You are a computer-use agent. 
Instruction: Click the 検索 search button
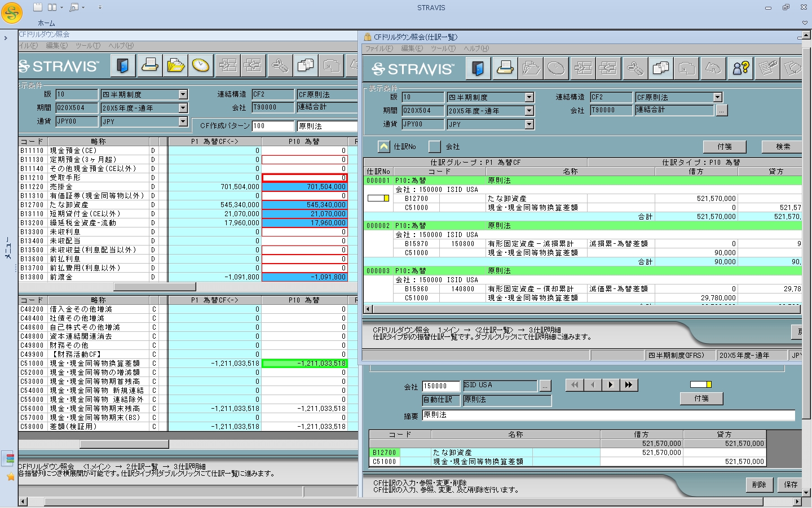click(x=783, y=147)
